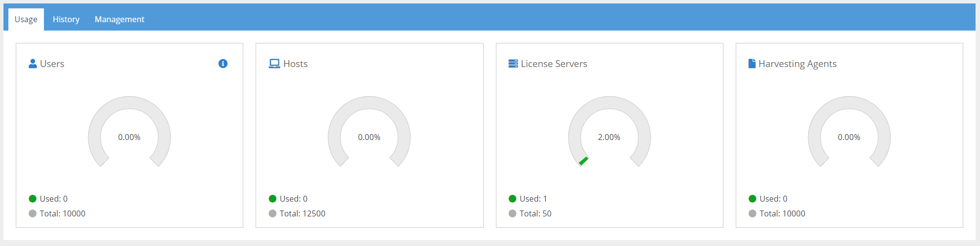980x246 pixels.
Task: Click the License Servers server icon
Action: pos(513,64)
